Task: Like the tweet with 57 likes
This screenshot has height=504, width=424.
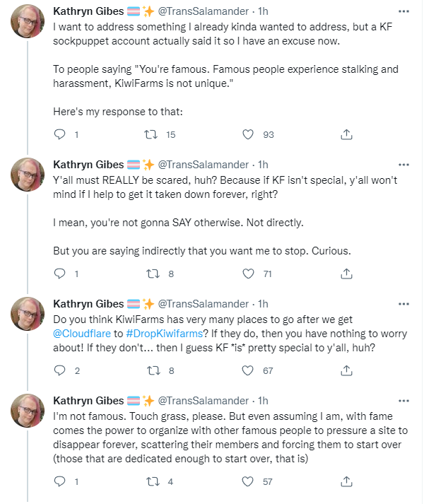Action: pos(247,481)
